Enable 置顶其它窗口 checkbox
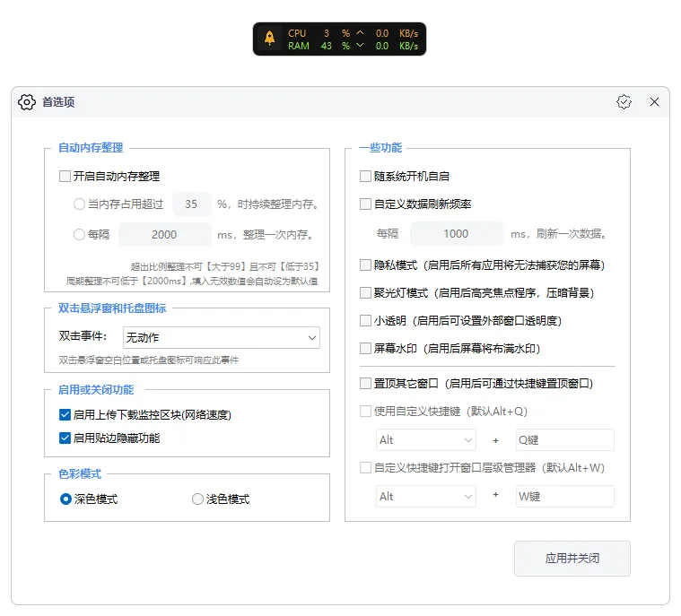 tap(366, 383)
